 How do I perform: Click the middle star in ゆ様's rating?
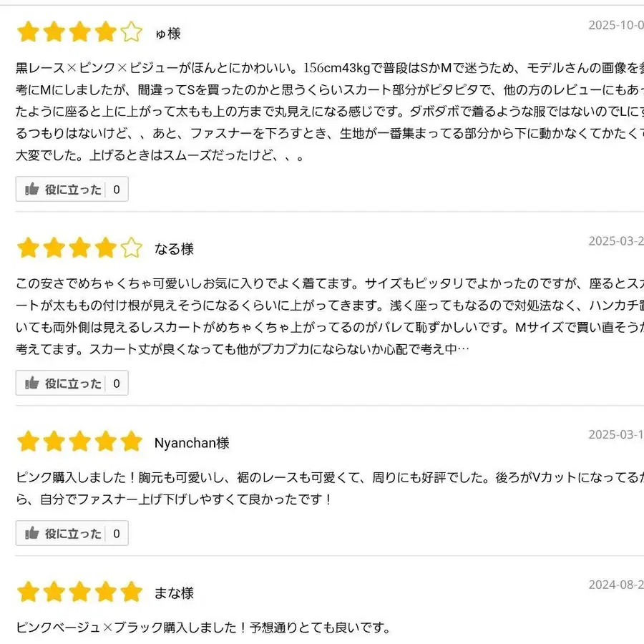[79, 31]
